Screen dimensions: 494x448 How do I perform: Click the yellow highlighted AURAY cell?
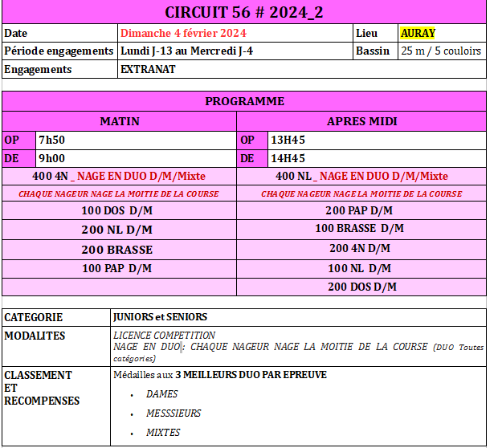417,33
